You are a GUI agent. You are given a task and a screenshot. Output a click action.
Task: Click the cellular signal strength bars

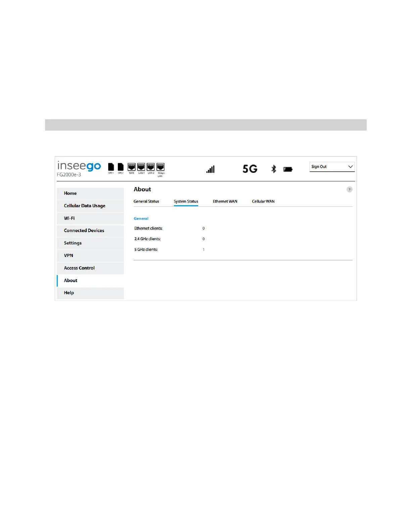(211, 169)
